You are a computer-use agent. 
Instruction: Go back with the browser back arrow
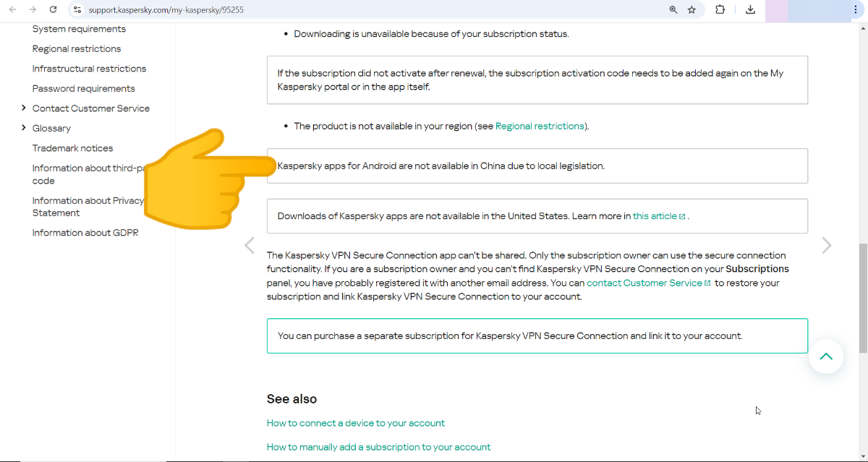tap(12, 9)
